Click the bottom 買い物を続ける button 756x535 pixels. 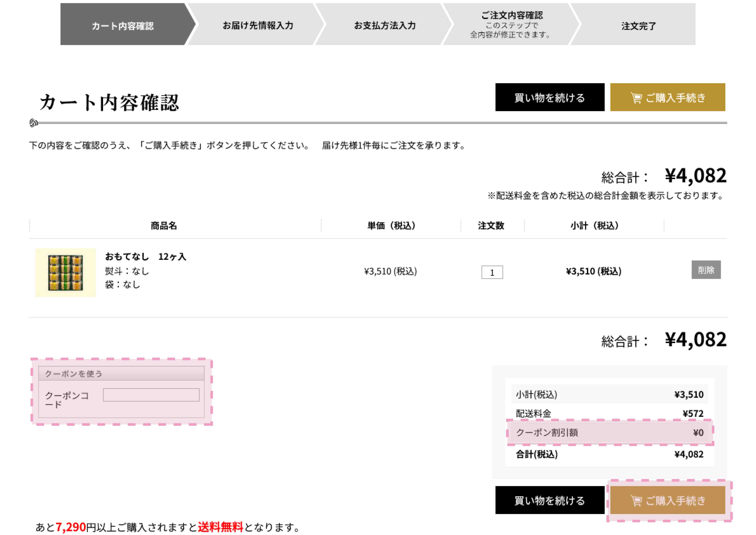[550, 500]
